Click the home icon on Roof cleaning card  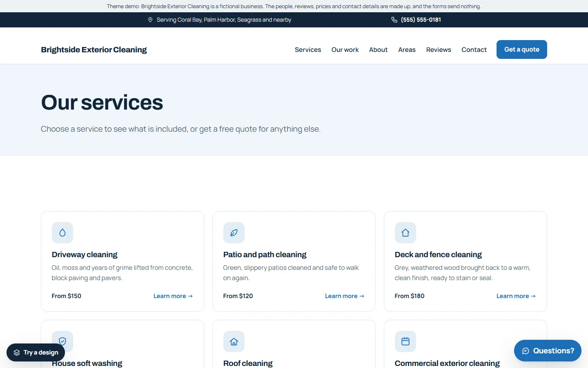[x=234, y=341]
